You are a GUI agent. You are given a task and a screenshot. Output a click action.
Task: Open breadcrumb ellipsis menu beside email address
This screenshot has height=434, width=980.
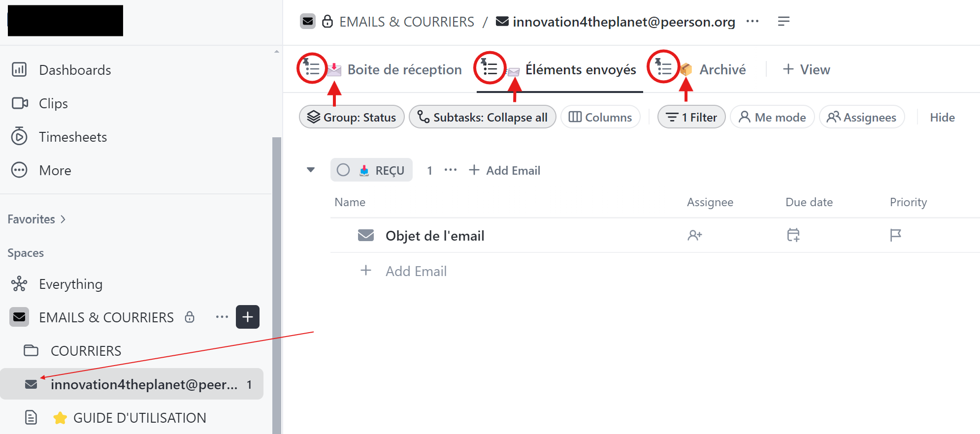point(752,21)
